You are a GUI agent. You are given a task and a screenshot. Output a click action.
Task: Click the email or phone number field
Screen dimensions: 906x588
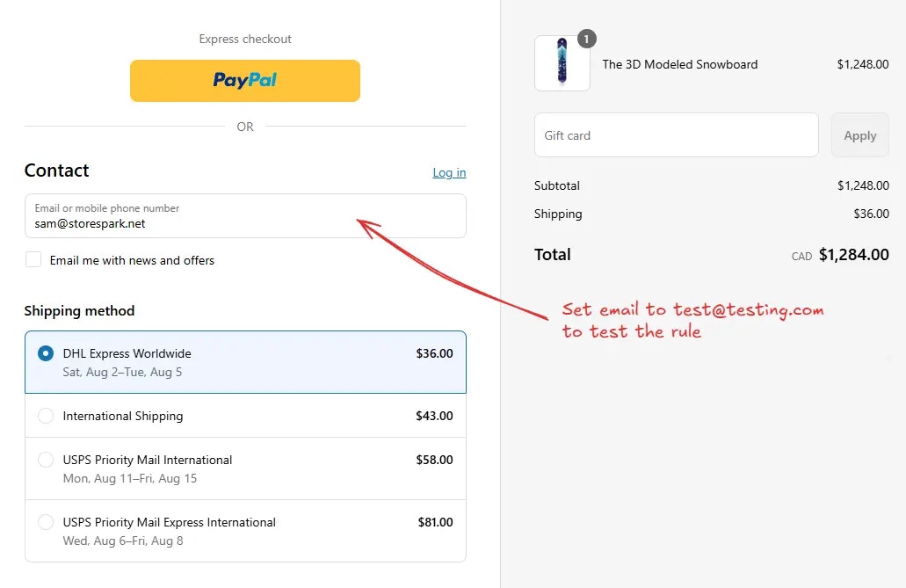pos(245,215)
